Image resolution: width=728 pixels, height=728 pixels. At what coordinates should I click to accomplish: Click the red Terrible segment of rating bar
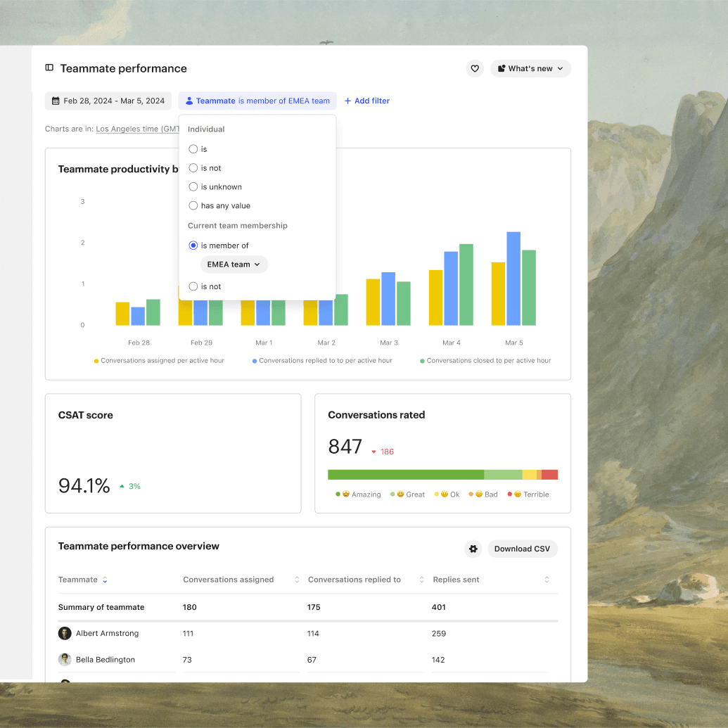[x=550, y=475]
